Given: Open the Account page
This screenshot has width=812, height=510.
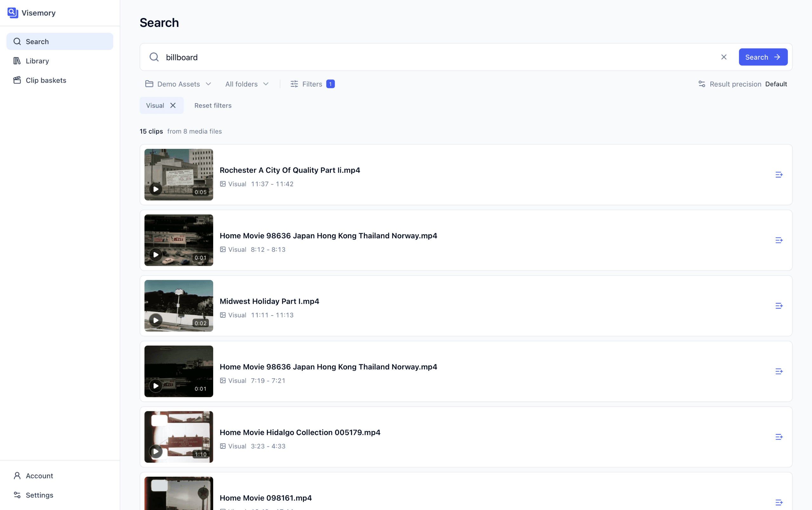Looking at the screenshot, I should (60, 476).
